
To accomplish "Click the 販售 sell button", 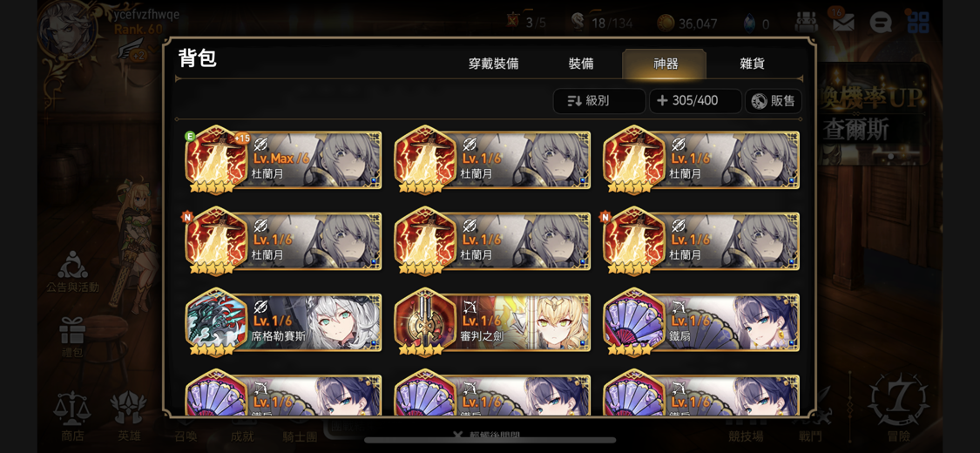I will pos(774,100).
